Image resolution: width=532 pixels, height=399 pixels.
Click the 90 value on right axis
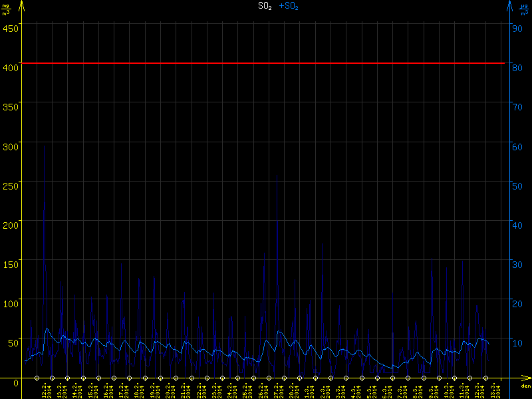tap(516, 28)
